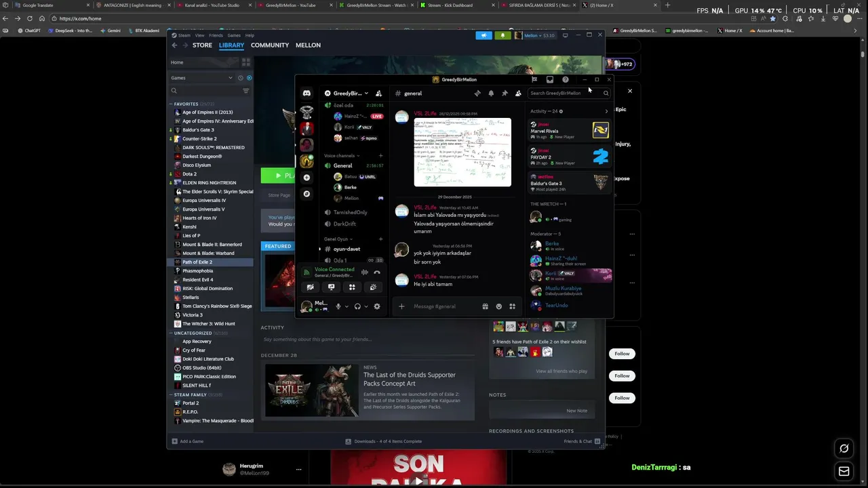Click Add a Game in Steam
The height and width of the screenshot is (488, 868).
click(188, 441)
